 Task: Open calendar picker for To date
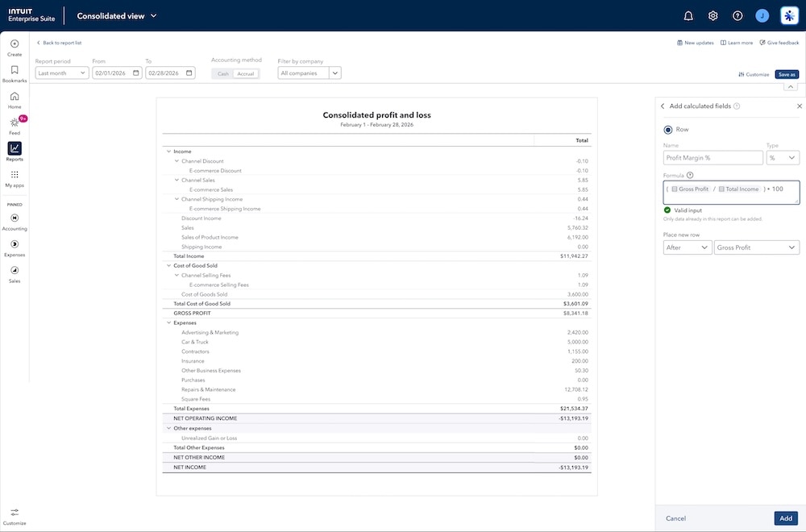click(189, 73)
